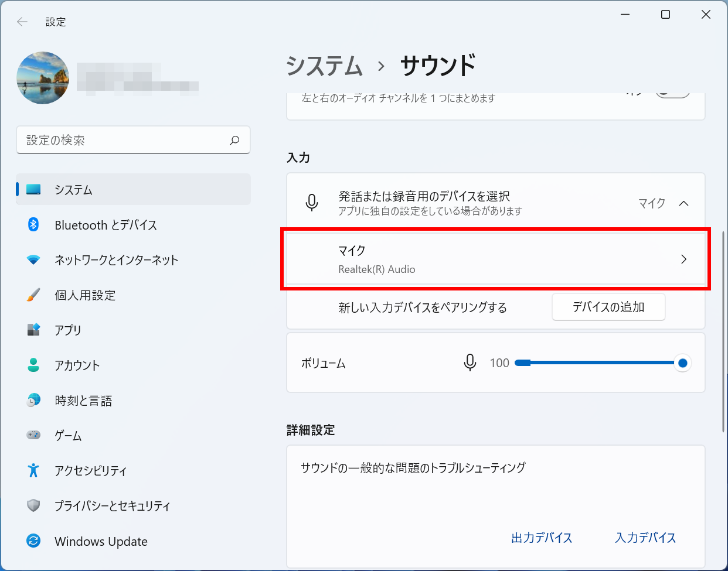Screen dimensions: 728x571
Task: Open マイク Realtek(R) Audio properties
Action: click(x=496, y=259)
